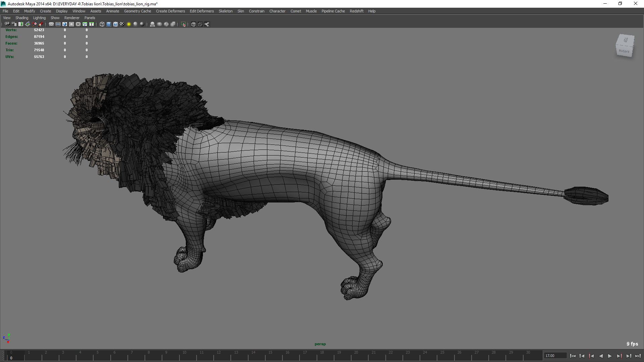Open the Skeleton menu
The image size is (644, 362).
(225, 11)
